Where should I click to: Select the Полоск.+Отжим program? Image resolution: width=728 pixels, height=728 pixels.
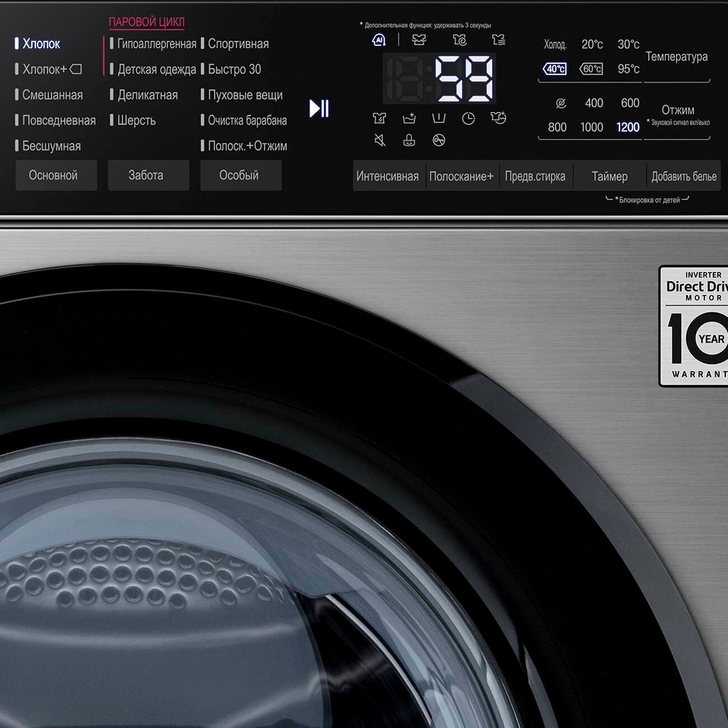pos(244,146)
